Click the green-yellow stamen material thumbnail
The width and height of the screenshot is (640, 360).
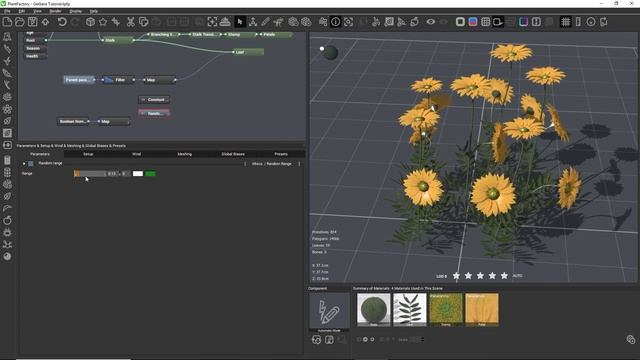click(x=446, y=309)
